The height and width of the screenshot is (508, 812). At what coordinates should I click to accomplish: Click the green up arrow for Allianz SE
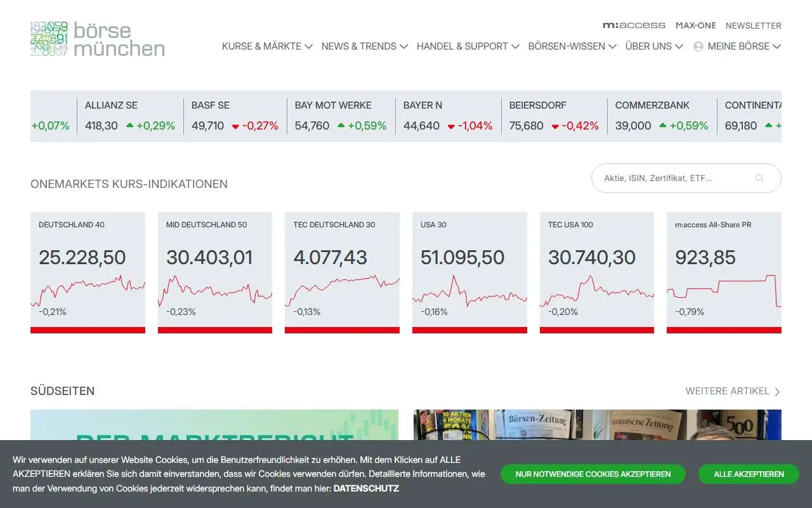(x=130, y=126)
